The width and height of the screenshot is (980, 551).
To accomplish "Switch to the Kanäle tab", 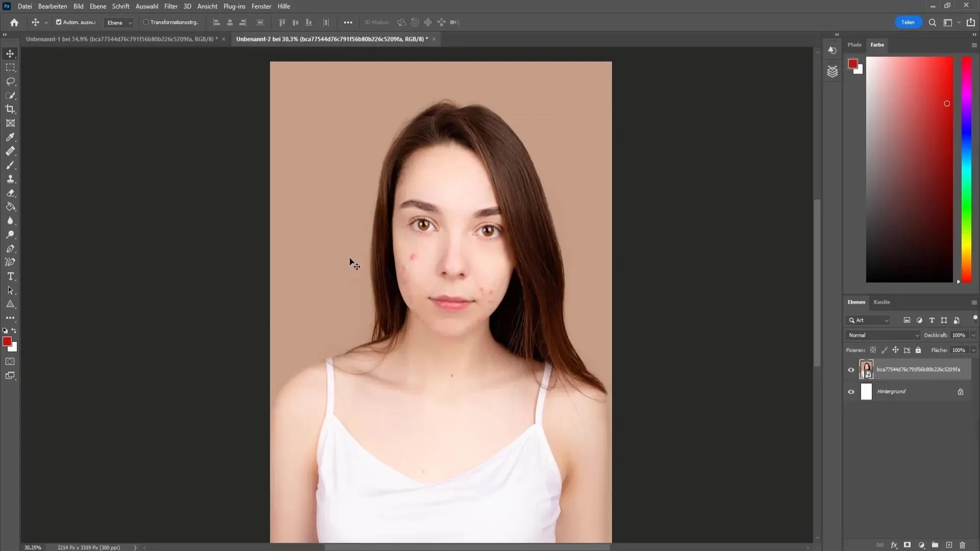I will point(881,302).
